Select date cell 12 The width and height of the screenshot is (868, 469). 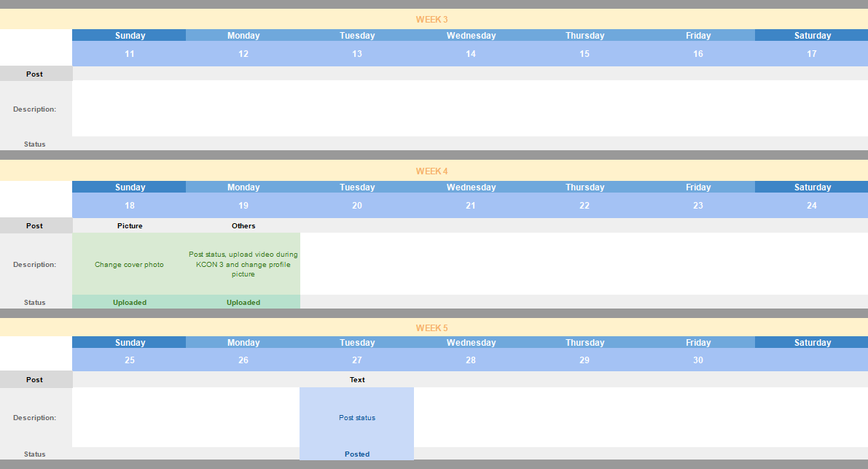point(243,54)
